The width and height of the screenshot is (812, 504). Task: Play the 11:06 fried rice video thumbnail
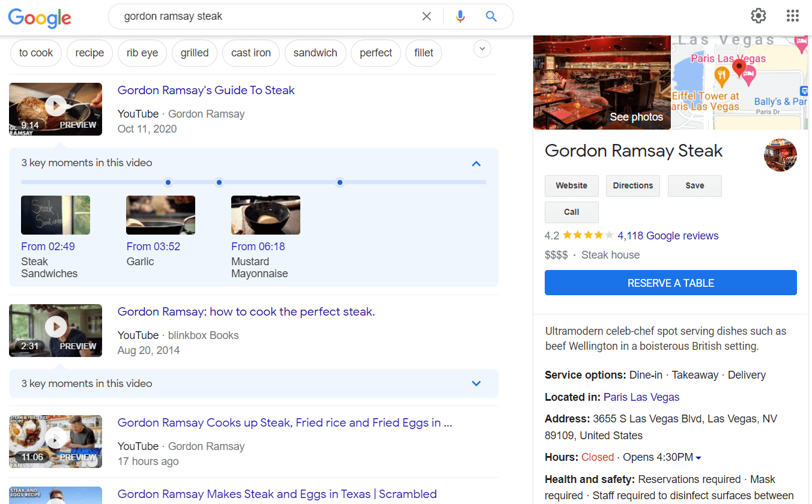click(55, 442)
